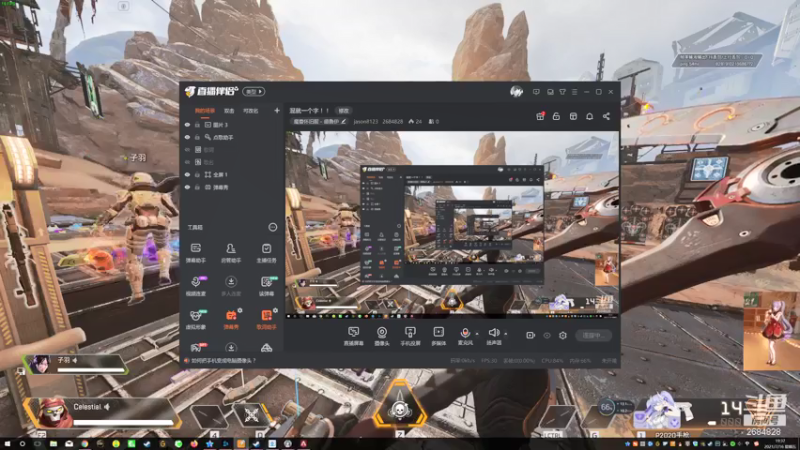Add a multimedia source (多媒体)

[438, 336]
